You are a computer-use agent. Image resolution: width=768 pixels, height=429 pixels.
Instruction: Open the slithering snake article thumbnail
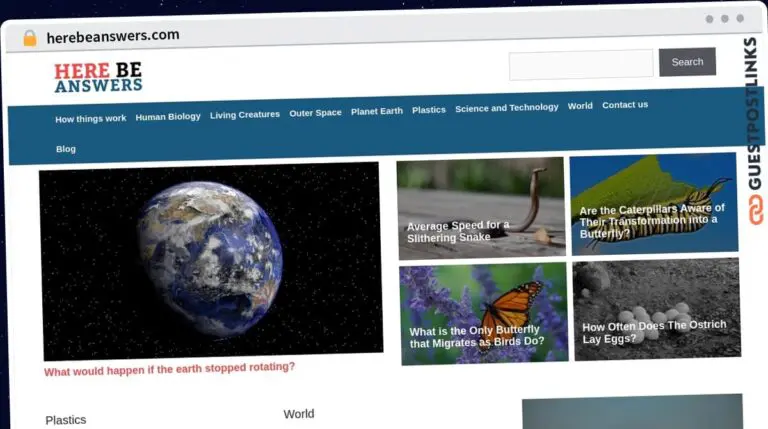point(481,208)
